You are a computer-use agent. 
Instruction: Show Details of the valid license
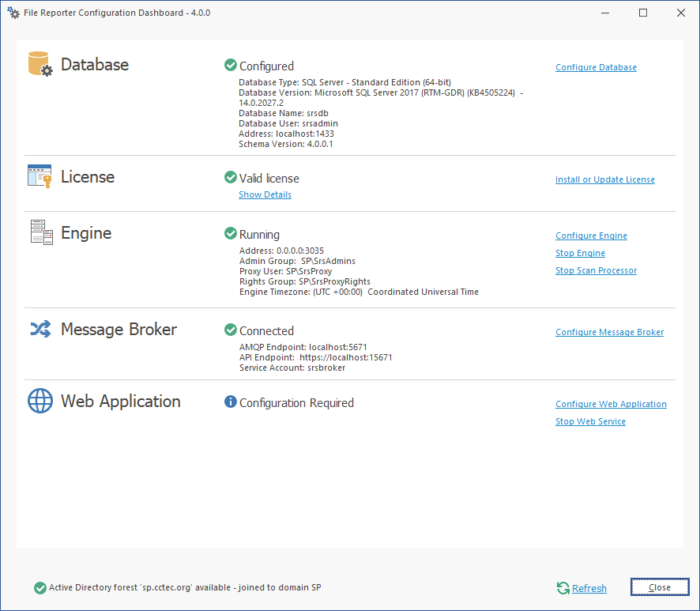pyautogui.click(x=265, y=194)
